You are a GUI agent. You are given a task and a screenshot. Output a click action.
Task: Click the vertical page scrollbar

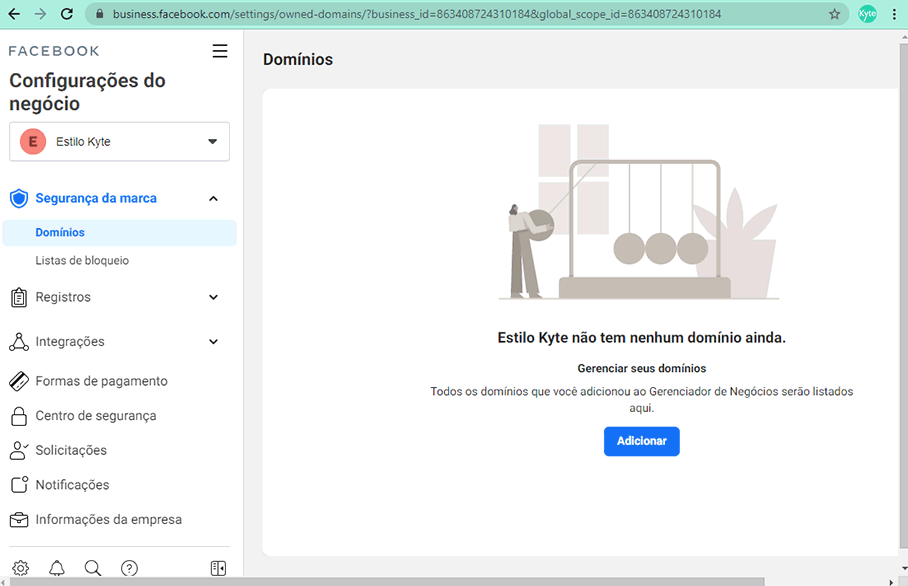(x=903, y=295)
